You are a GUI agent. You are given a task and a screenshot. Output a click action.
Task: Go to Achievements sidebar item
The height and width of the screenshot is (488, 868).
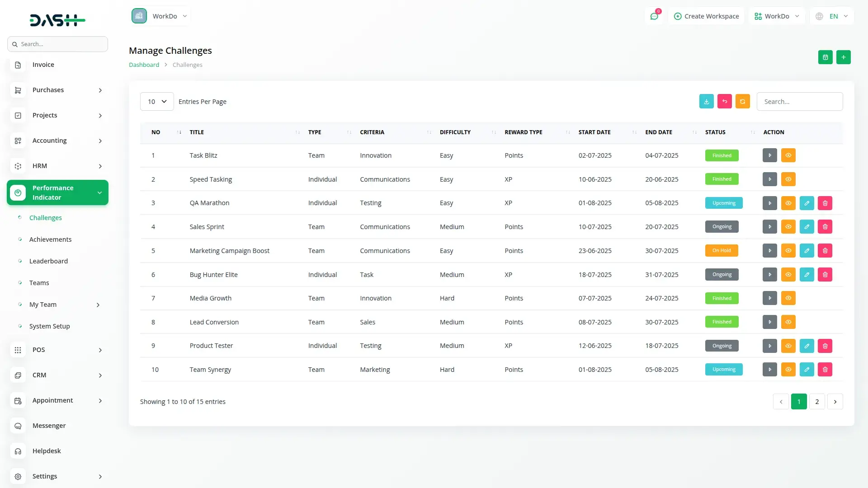[x=50, y=239]
